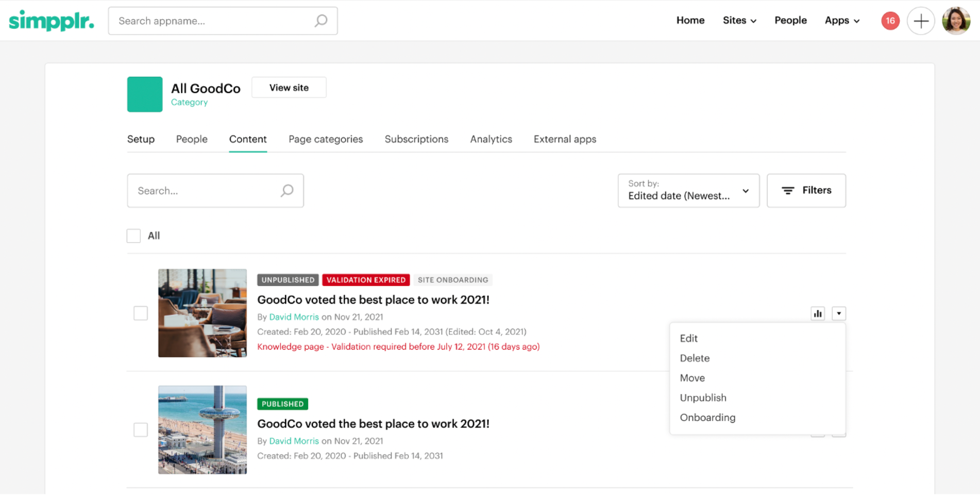Image resolution: width=980 pixels, height=495 pixels.
Task: Open the Sort by dropdown
Action: (x=688, y=191)
